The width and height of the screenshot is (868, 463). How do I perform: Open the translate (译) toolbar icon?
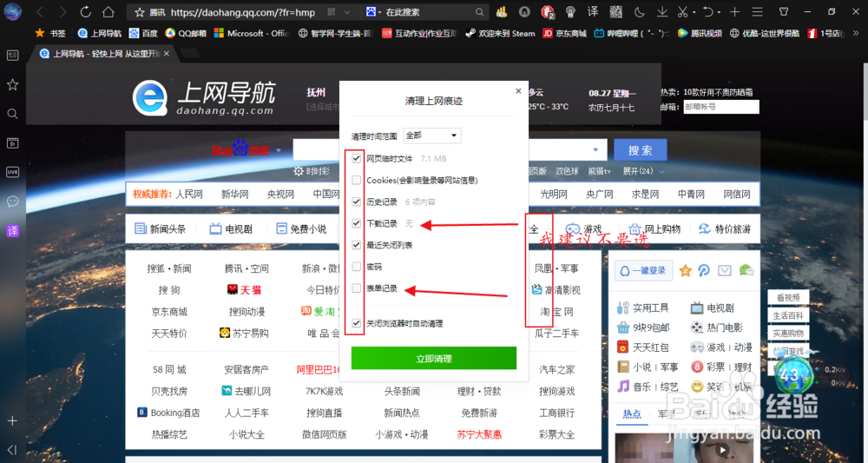(592, 11)
